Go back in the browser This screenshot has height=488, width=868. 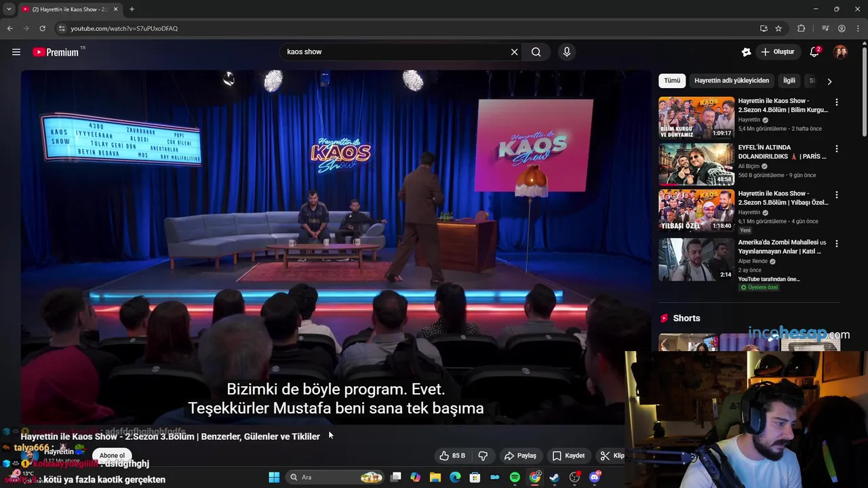(9, 28)
